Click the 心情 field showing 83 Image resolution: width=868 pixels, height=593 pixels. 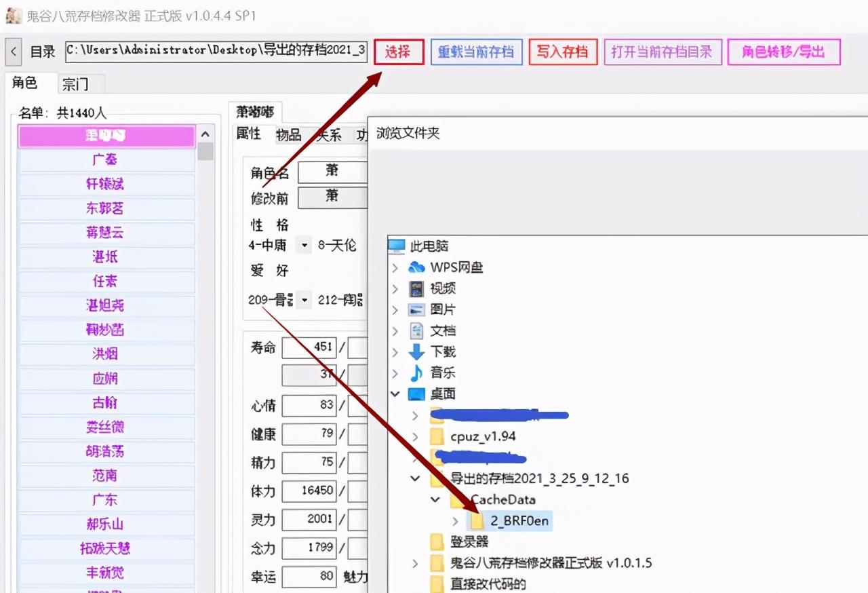click(x=309, y=406)
